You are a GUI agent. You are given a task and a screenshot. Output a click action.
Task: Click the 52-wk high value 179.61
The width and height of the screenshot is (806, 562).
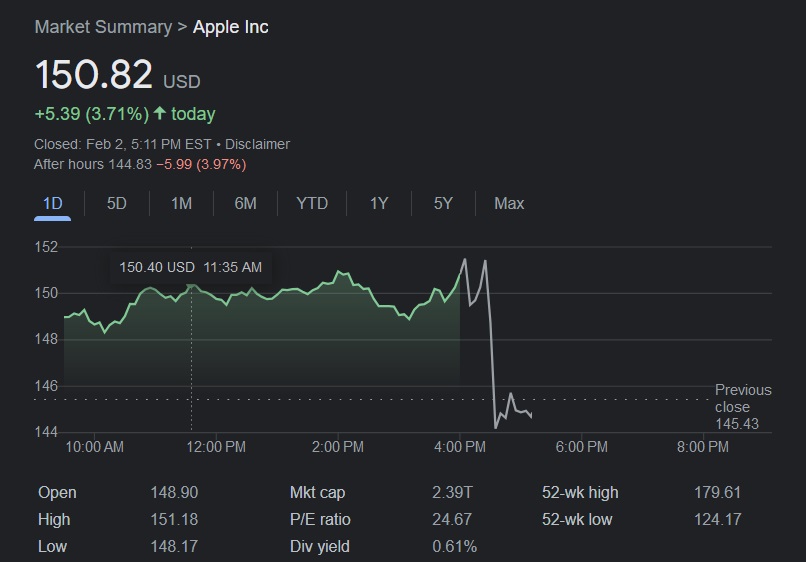pos(717,493)
